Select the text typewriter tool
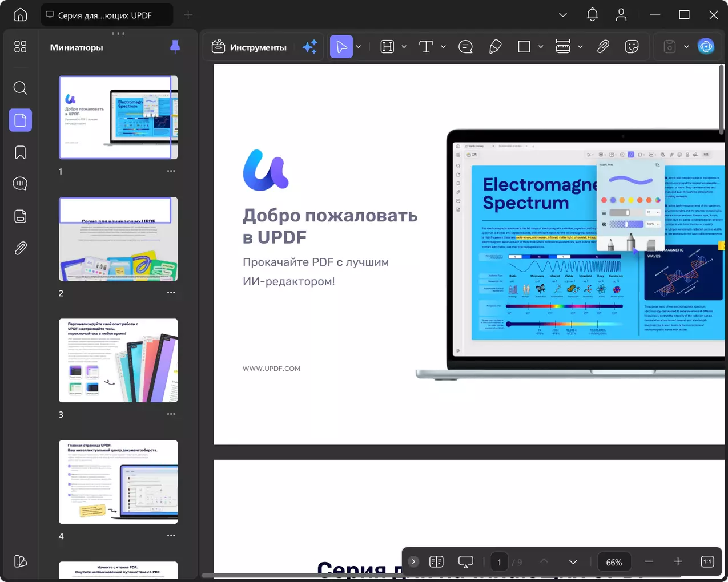Viewport: 728px width, 582px height. [x=426, y=47]
